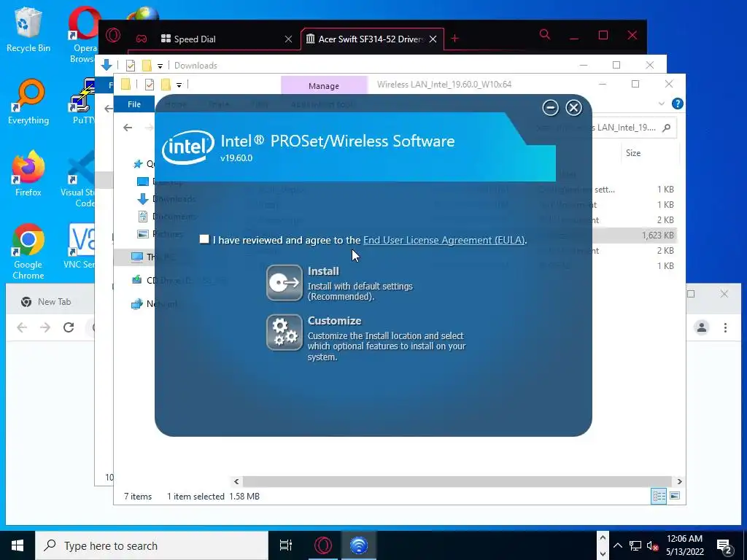Open the End User License Agreement link
747x560 pixels.
[x=444, y=240]
